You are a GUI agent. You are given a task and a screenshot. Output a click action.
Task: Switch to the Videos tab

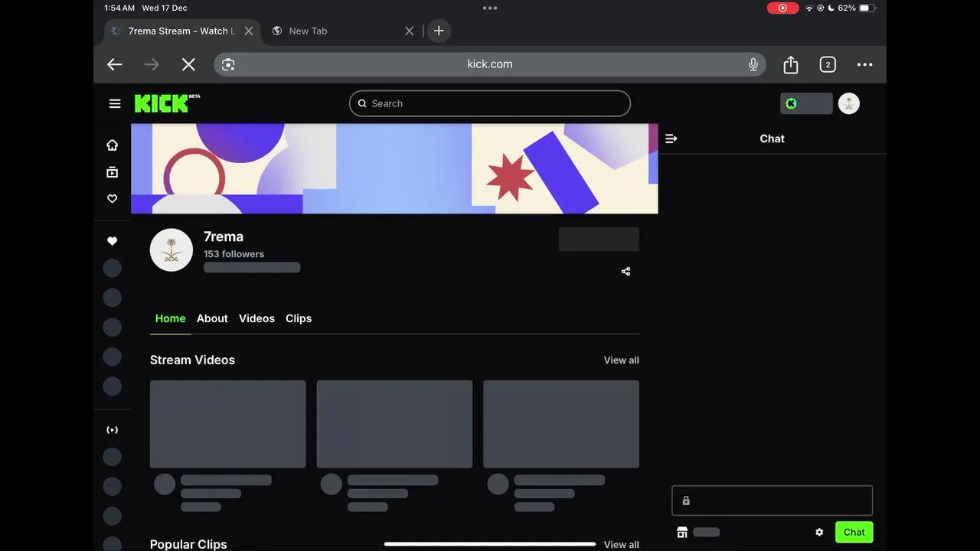(x=256, y=318)
